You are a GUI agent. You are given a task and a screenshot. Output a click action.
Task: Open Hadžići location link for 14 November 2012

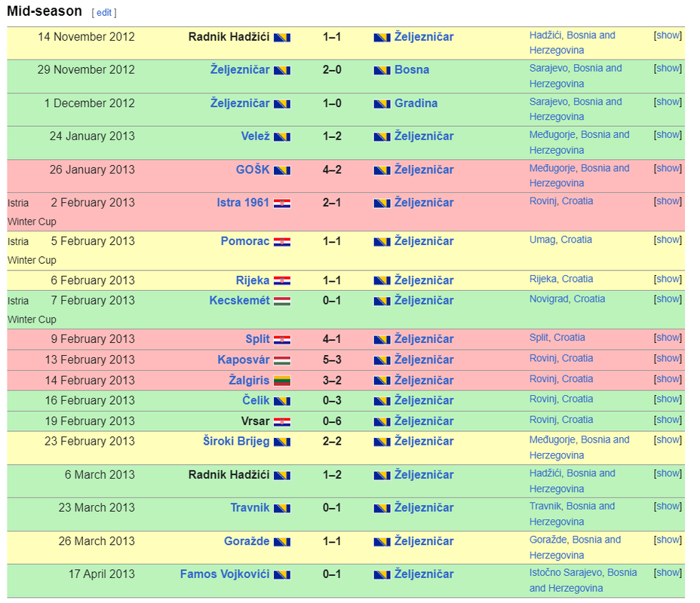point(572,43)
